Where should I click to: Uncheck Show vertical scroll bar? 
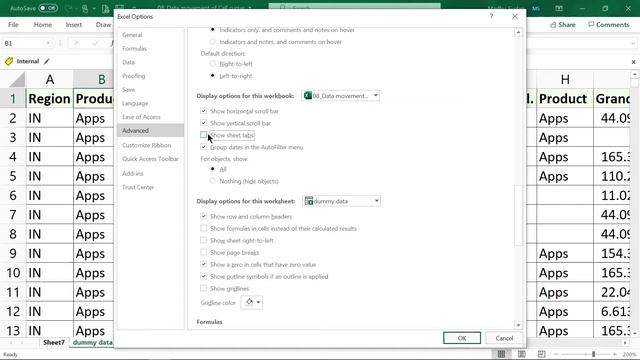coord(204,122)
